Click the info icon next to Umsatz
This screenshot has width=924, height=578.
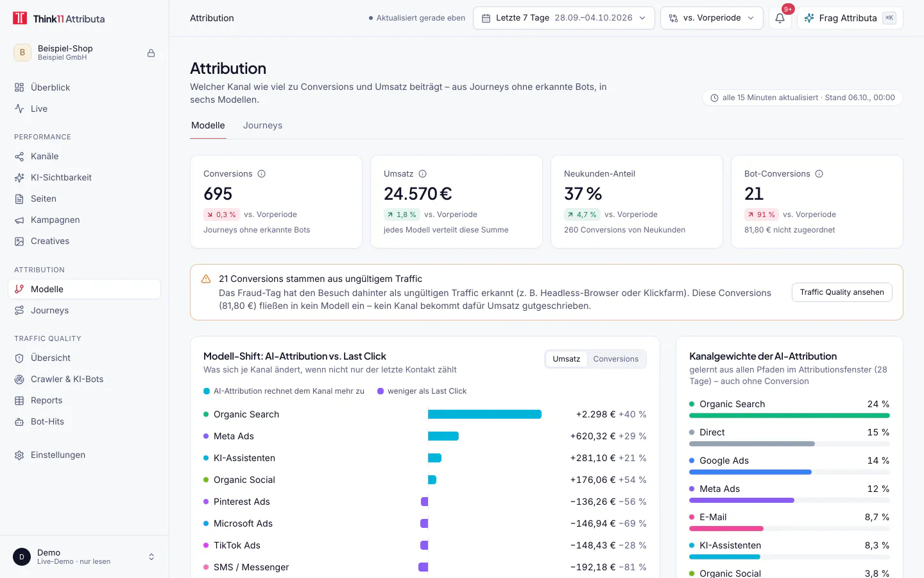point(423,174)
